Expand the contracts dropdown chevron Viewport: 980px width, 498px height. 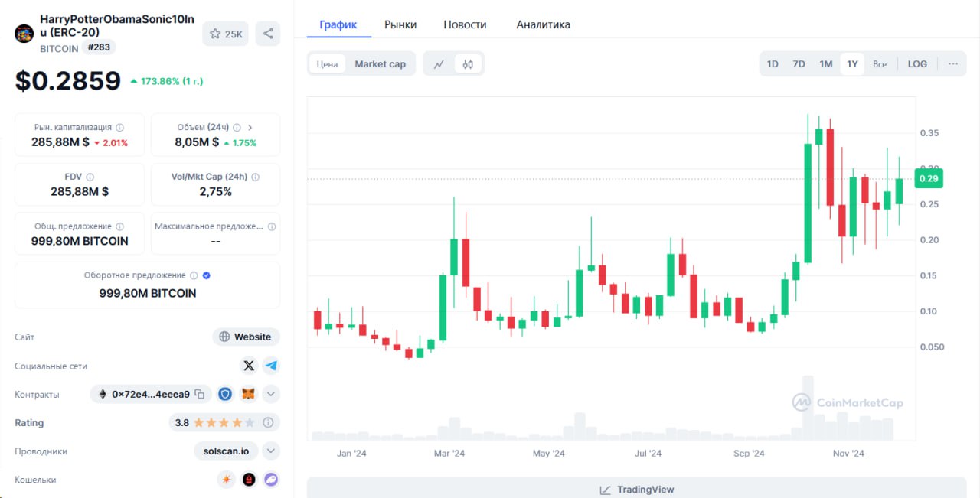point(272,394)
